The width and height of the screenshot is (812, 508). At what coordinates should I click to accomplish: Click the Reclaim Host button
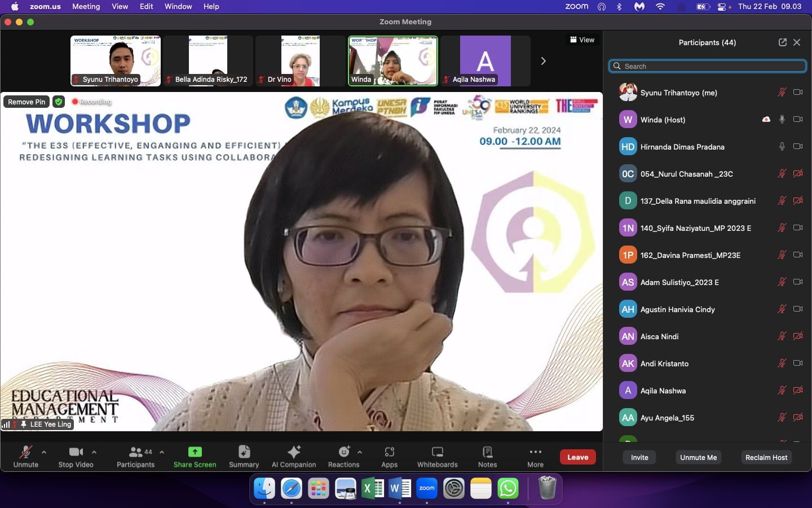click(x=766, y=457)
